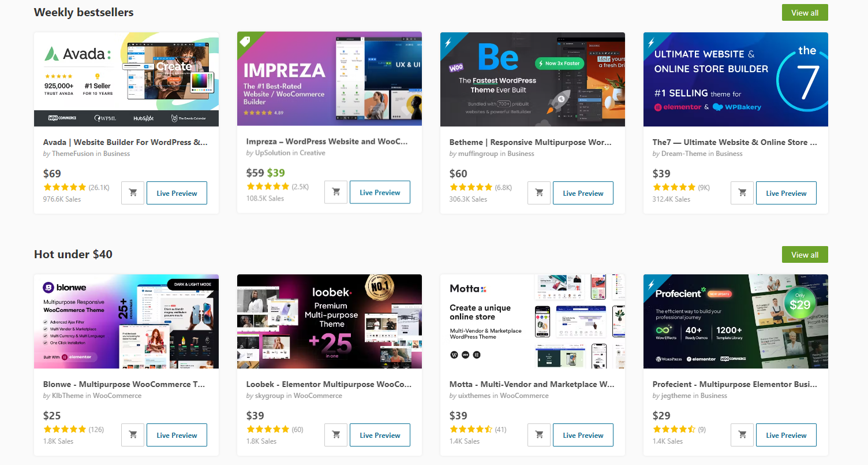
Task: Add Blonwe theme to cart
Action: point(133,435)
